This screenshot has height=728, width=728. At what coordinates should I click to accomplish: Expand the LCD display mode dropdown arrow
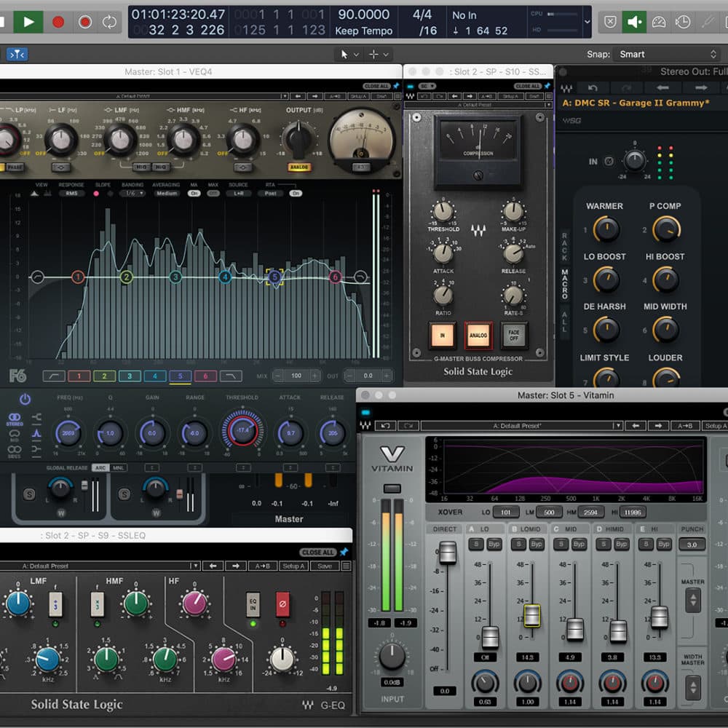pos(587,22)
